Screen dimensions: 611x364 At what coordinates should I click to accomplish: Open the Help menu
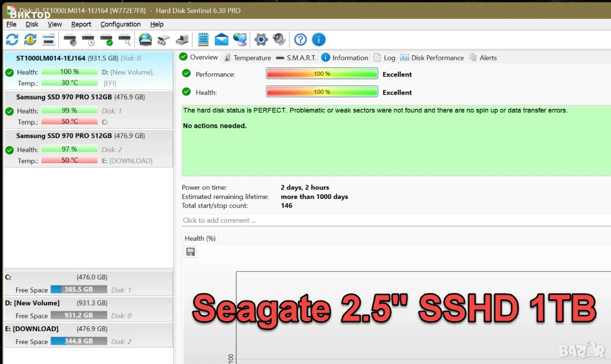pos(157,24)
